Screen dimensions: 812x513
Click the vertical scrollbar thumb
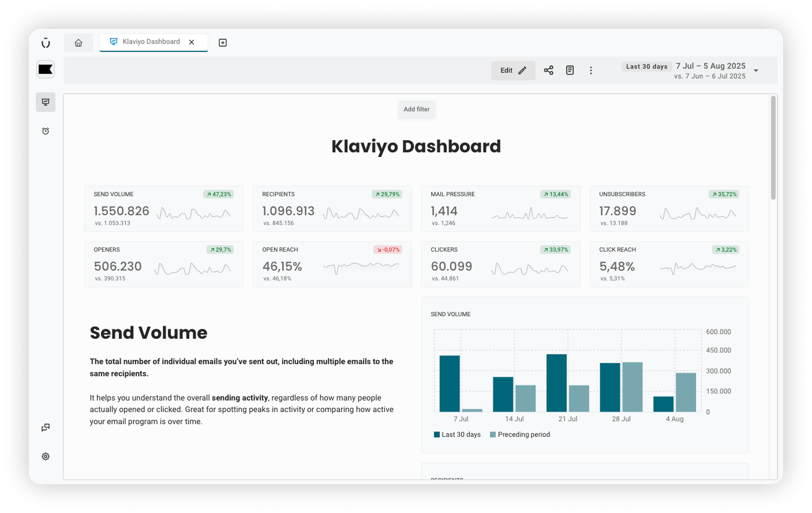773,148
